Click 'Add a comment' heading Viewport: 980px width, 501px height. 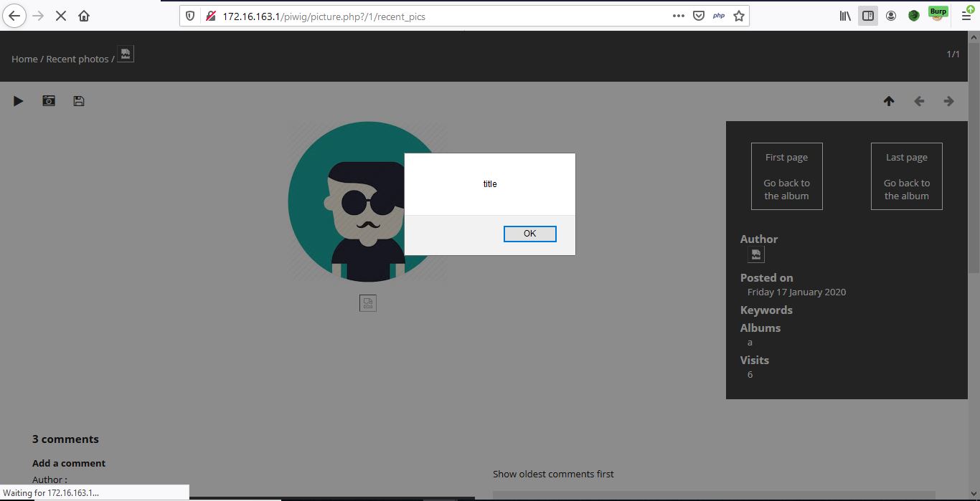pos(69,463)
